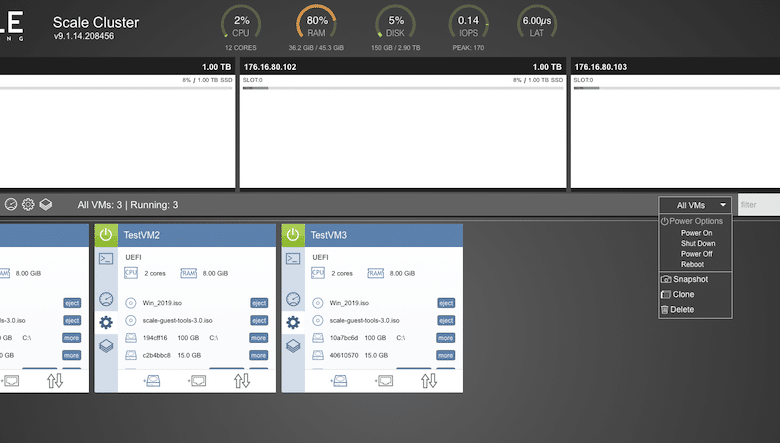This screenshot has height=443, width=780.
Task: Add a network device to TestVM2
Action: coord(197,381)
